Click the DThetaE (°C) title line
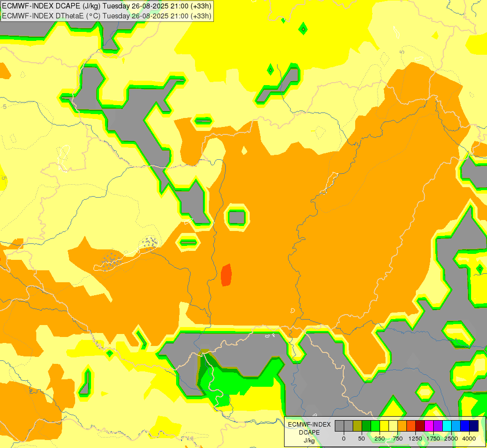 click(x=106, y=16)
